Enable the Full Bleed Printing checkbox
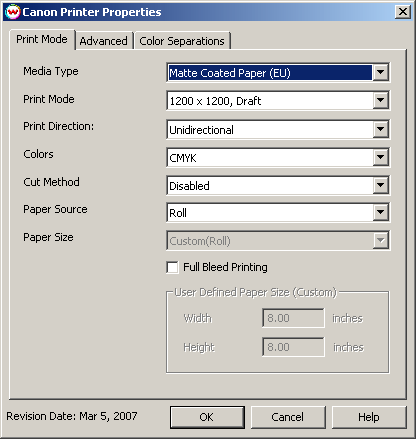This screenshot has height=439, width=416. click(x=172, y=267)
